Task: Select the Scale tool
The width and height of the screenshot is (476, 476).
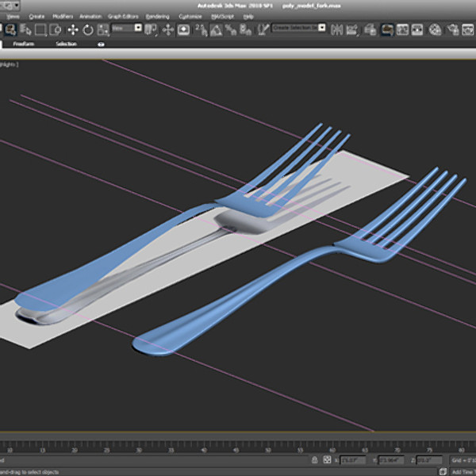Action: click(x=102, y=29)
